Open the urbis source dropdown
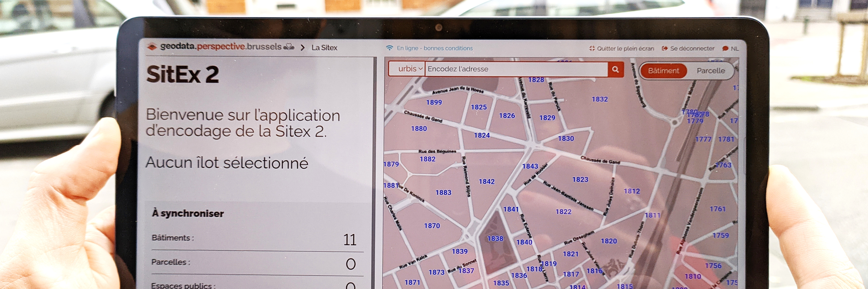The height and width of the screenshot is (289, 868). click(407, 69)
